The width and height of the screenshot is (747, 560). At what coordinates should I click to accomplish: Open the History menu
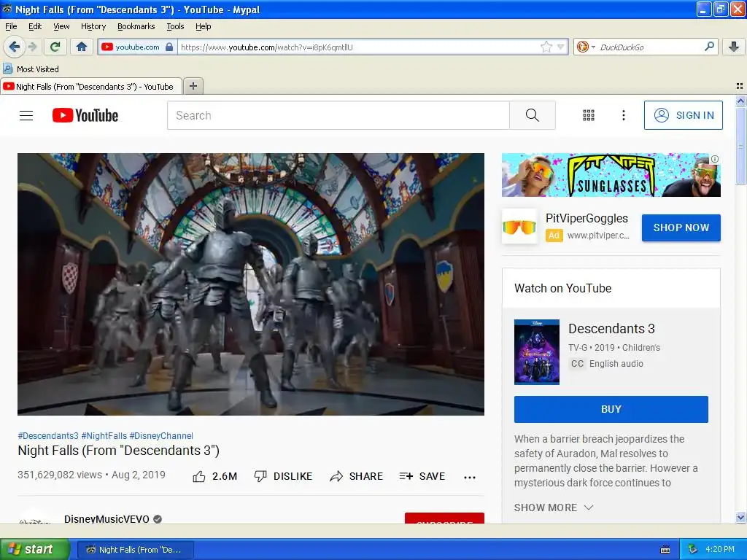point(93,26)
